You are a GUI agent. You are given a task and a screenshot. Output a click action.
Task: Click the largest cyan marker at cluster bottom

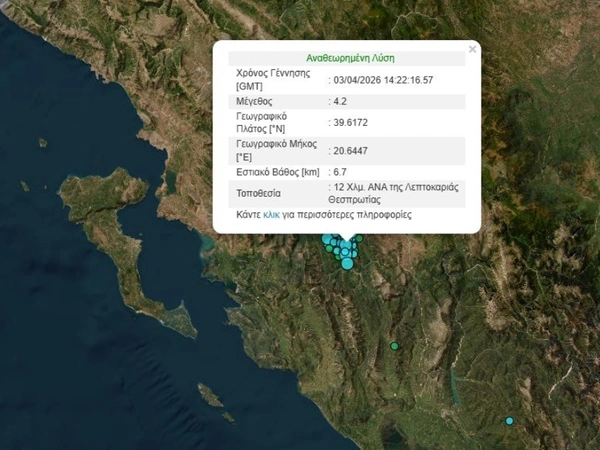click(347, 263)
